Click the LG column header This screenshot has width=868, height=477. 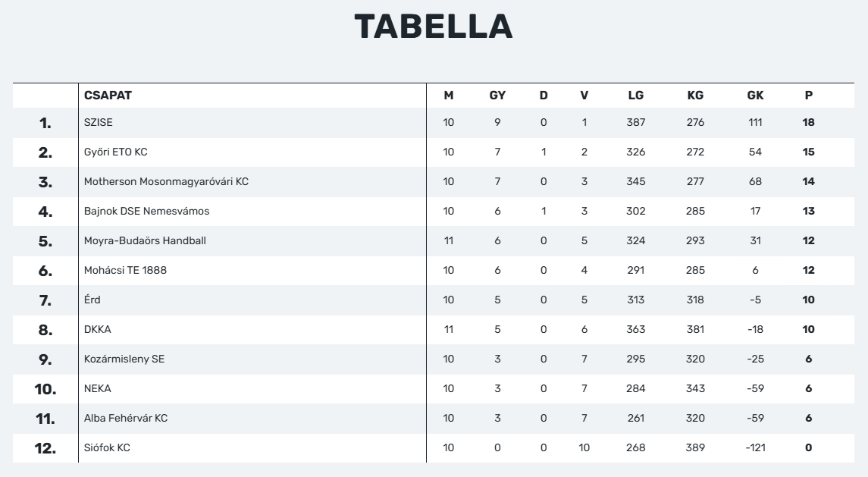(635, 96)
